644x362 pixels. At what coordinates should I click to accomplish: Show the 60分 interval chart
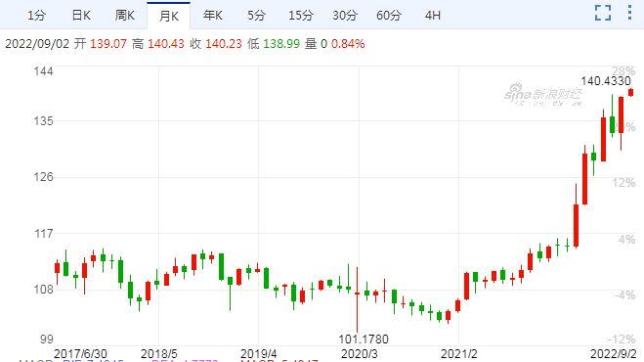[389, 16]
